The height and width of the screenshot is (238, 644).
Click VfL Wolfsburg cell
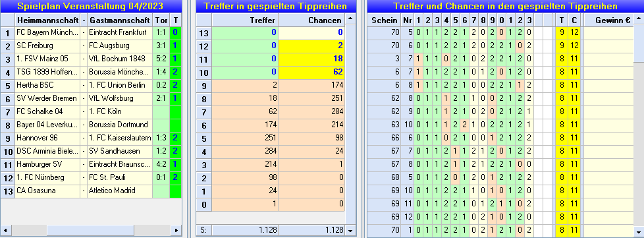pos(120,98)
